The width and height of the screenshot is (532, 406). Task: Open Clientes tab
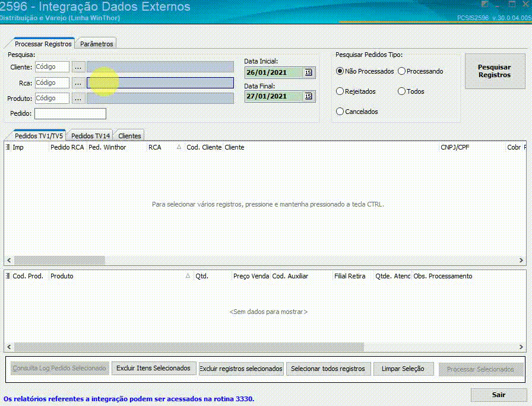(129, 136)
